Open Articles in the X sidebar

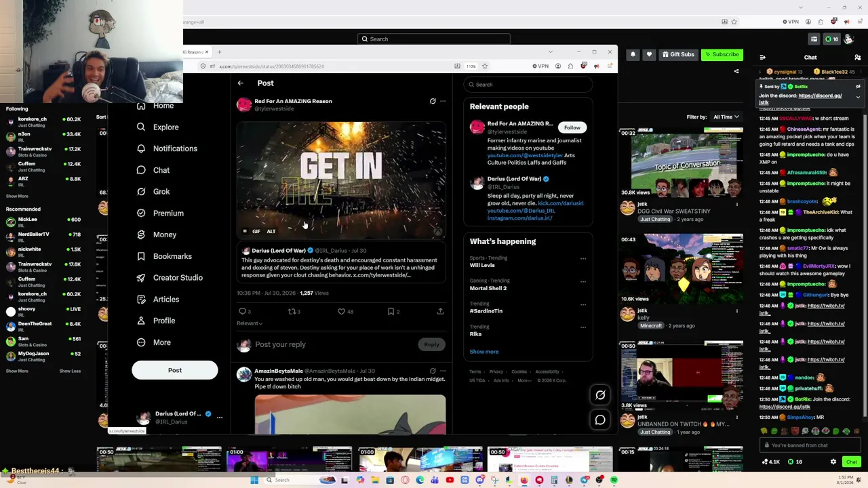coord(157,299)
